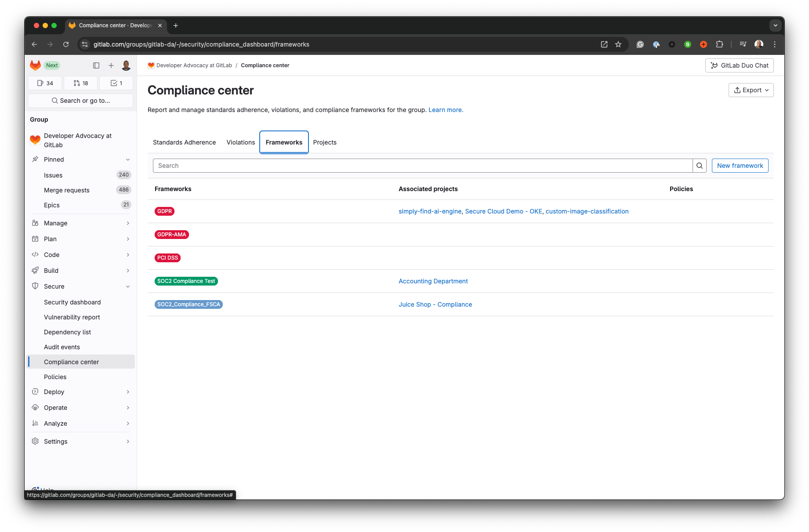Open Dependency list in sidebar
This screenshot has width=809, height=532.
tap(81, 332)
